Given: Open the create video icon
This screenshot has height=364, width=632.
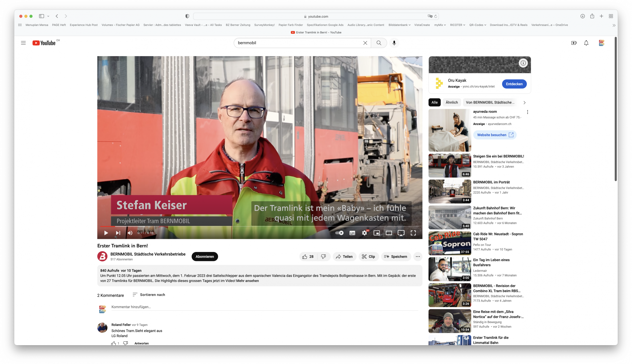Looking at the screenshot, I should click(574, 43).
